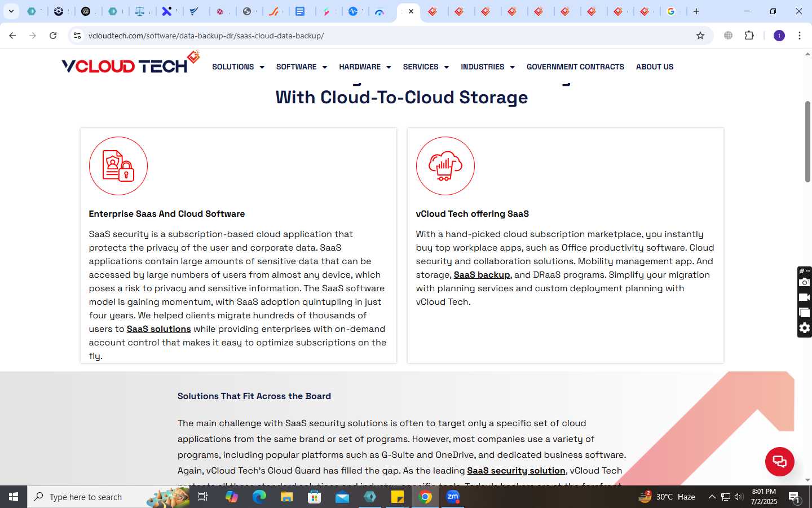
Task: Open Chrome three-dot menu
Action: tap(800, 36)
